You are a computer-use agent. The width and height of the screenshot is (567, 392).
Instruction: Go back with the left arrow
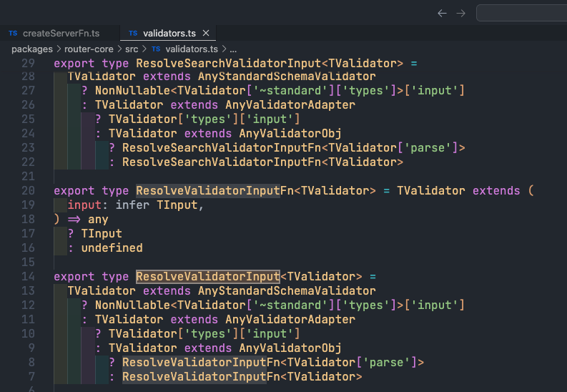point(442,14)
